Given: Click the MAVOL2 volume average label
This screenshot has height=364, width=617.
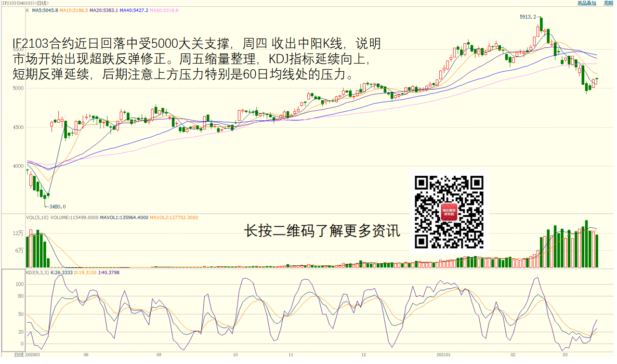Looking at the screenshot, I should (x=173, y=218).
